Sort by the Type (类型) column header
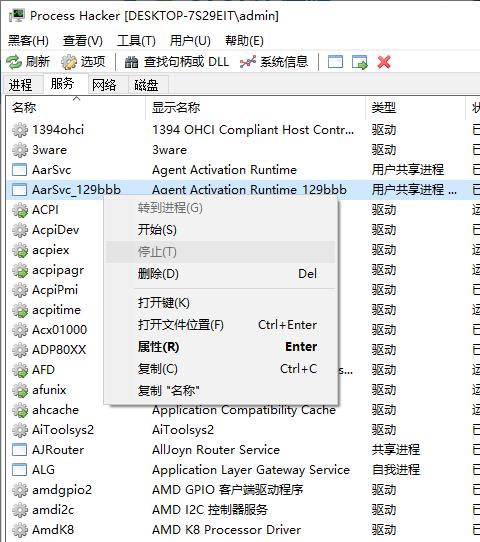This screenshot has height=542, width=480. [415, 108]
